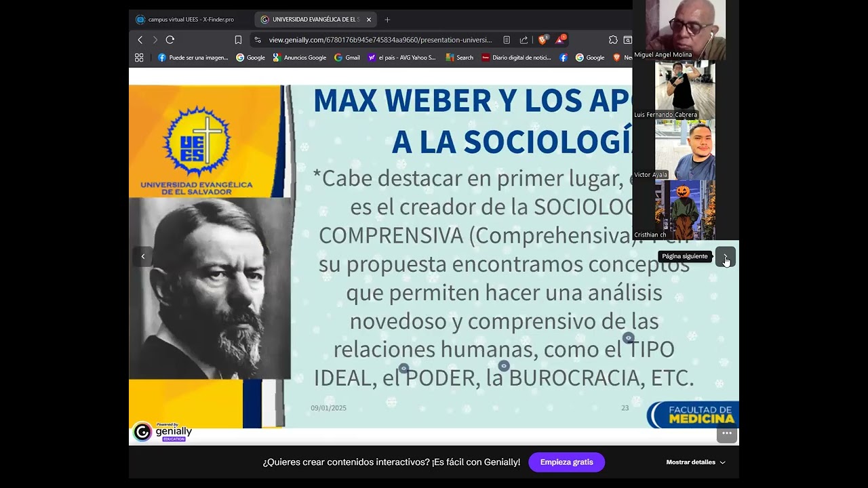Select Luis Fernando Cabrera video tile
This screenshot has height=488, width=868.
coord(685,89)
